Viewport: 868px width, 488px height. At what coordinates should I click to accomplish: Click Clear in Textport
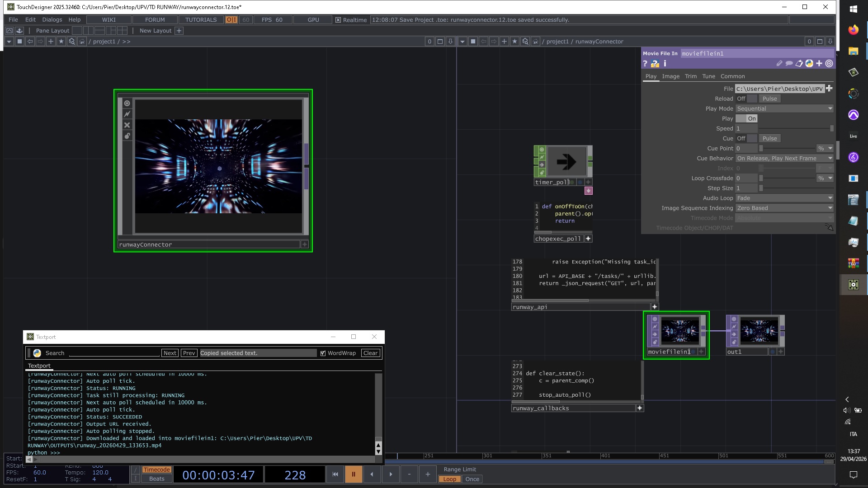[x=370, y=353]
